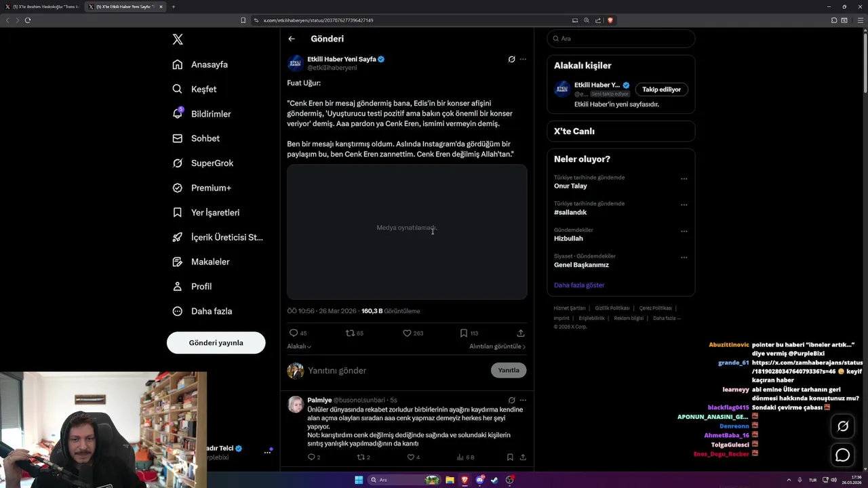Open the Grok icon on main post
Screen dimensions: 868x488
tap(511, 59)
